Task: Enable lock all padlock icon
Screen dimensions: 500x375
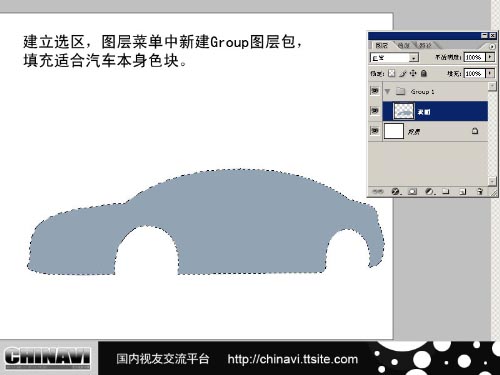Action: point(424,73)
